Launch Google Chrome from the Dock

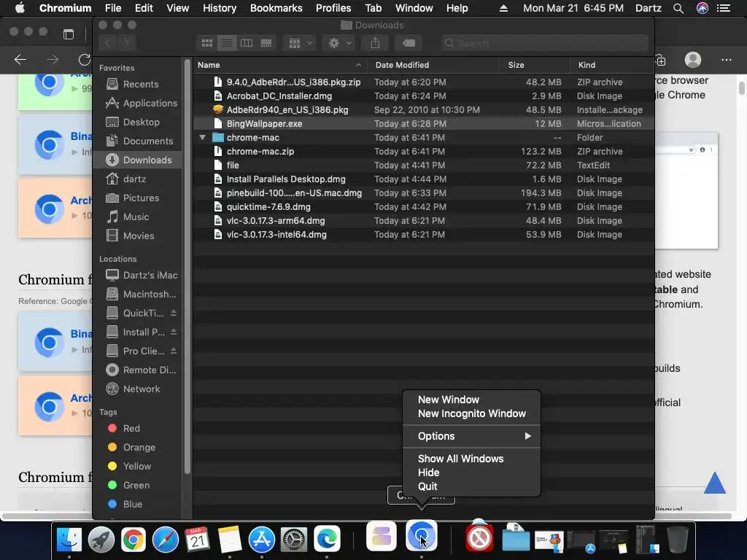tap(133, 539)
